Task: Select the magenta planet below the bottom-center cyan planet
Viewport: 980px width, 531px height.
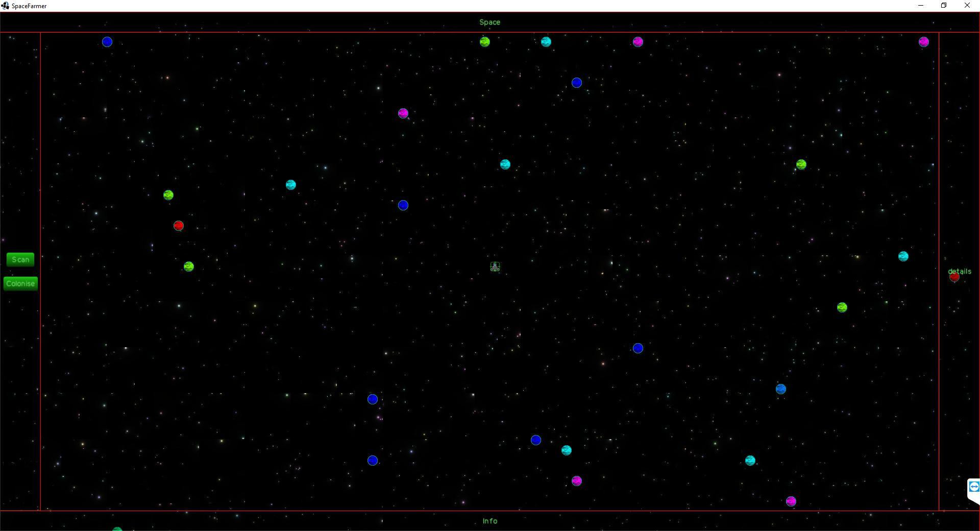Action: [577, 481]
